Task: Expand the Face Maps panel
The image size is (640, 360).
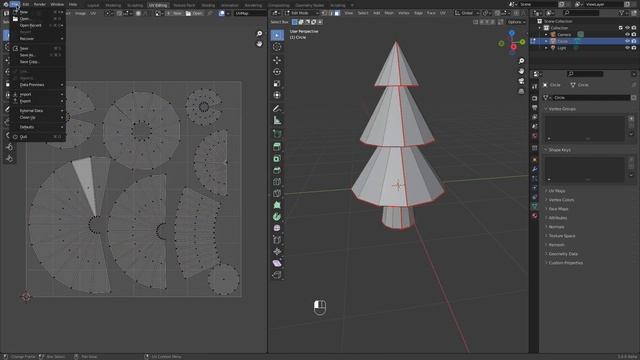Action: tap(558, 209)
